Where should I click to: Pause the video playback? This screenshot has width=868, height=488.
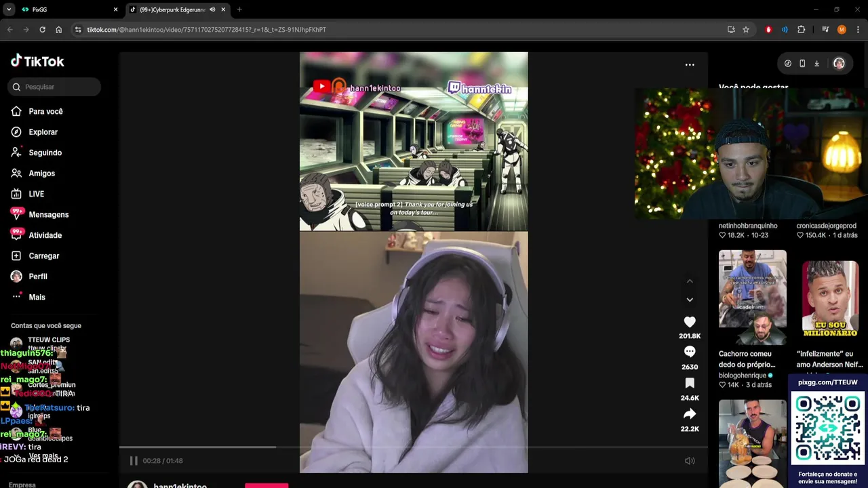(x=134, y=461)
